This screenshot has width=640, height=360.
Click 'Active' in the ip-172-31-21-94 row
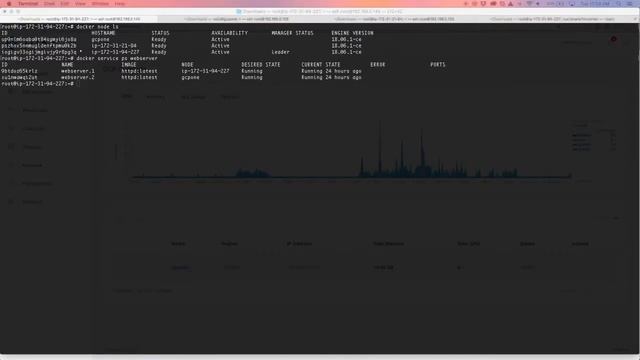click(x=220, y=46)
